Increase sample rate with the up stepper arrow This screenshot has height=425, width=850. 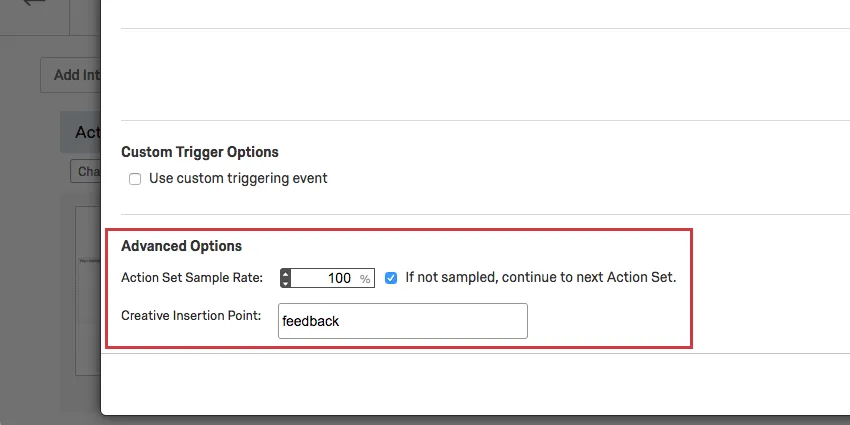click(x=286, y=273)
